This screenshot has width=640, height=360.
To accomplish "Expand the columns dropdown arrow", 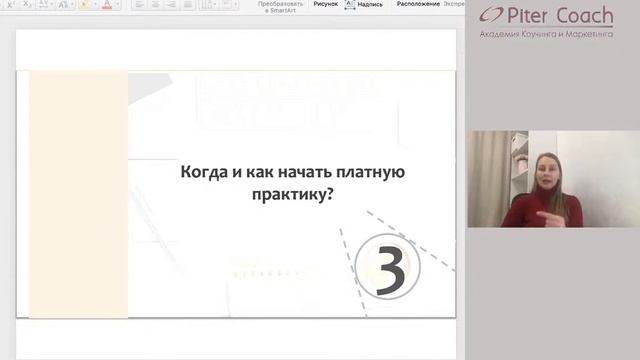I will pyautogui.click(x=215, y=4).
